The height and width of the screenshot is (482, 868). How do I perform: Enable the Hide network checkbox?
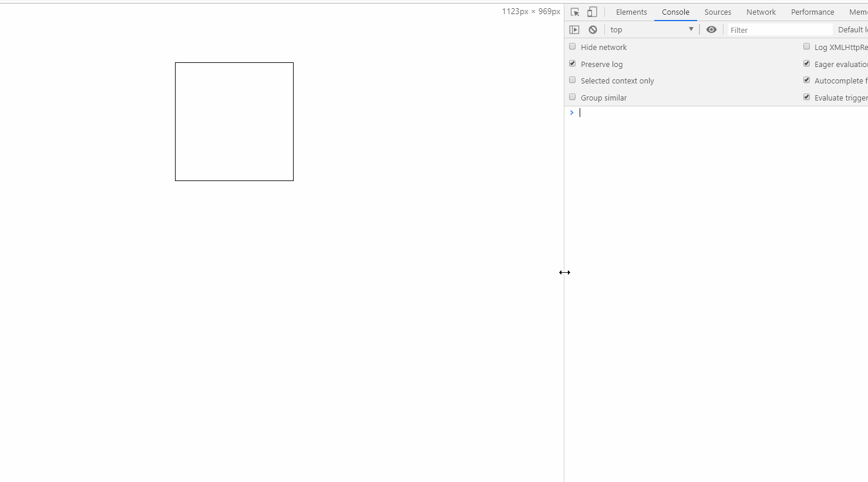click(573, 46)
